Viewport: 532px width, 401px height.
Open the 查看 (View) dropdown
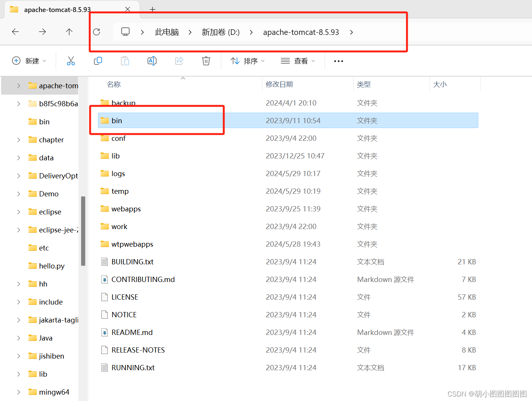tap(298, 61)
